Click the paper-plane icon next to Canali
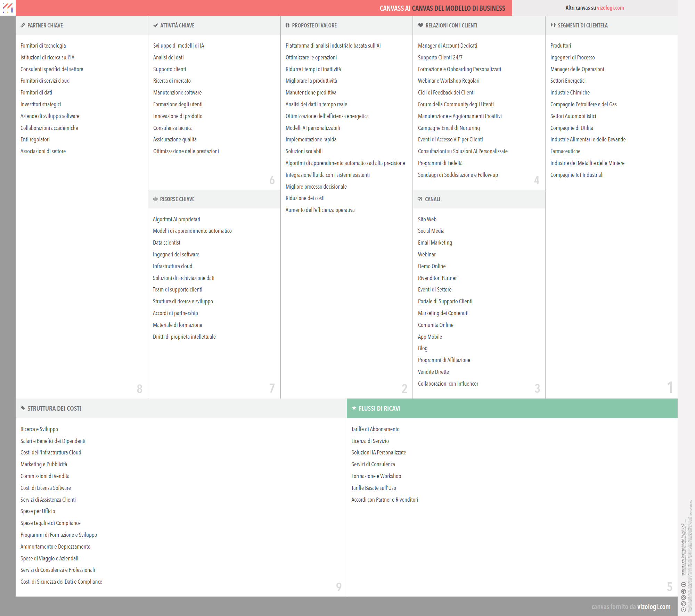695x616 pixels. point(420,199)
